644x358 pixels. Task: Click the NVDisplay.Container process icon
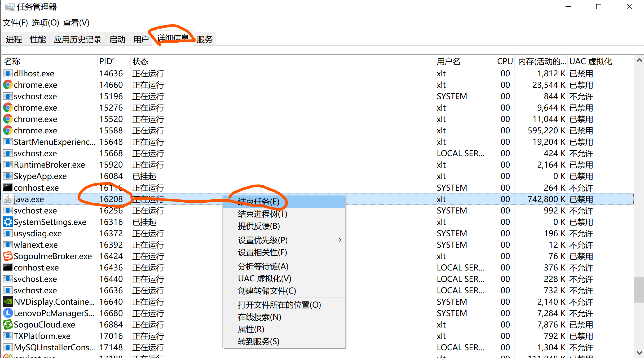click(8, 302)
